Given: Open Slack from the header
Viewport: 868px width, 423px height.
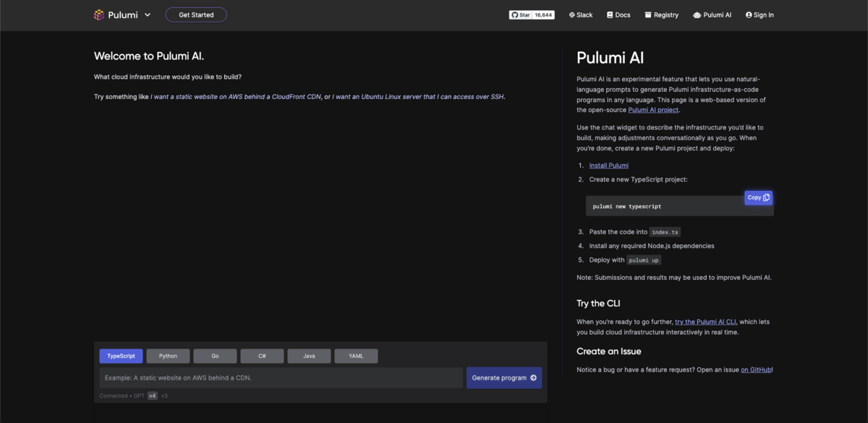Looking at the screenshot, I should click(581, 14).
